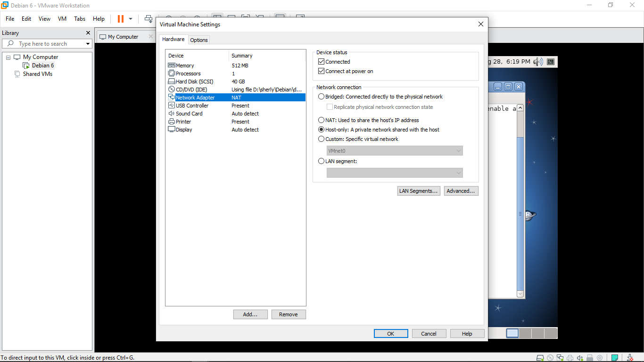
Task: Select the NAT radio button
Action: [x=322, y=120]
